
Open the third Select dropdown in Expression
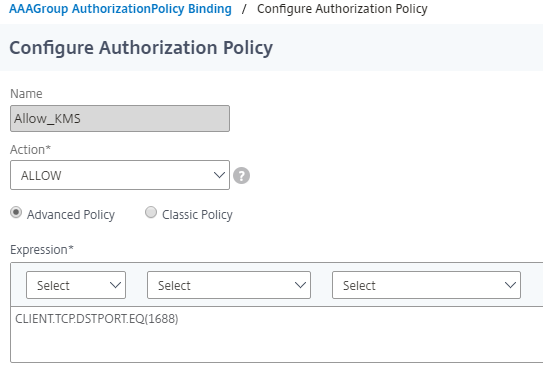426,285
